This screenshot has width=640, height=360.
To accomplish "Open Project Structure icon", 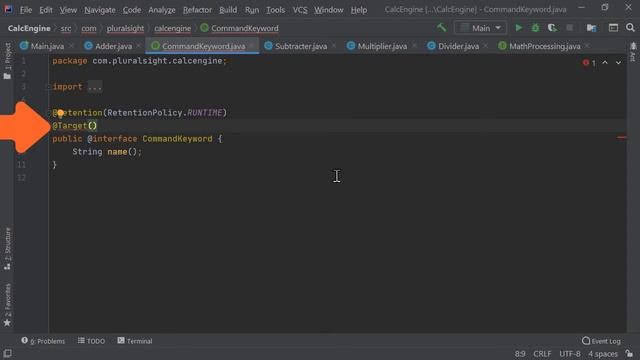I will click(591, 28).
